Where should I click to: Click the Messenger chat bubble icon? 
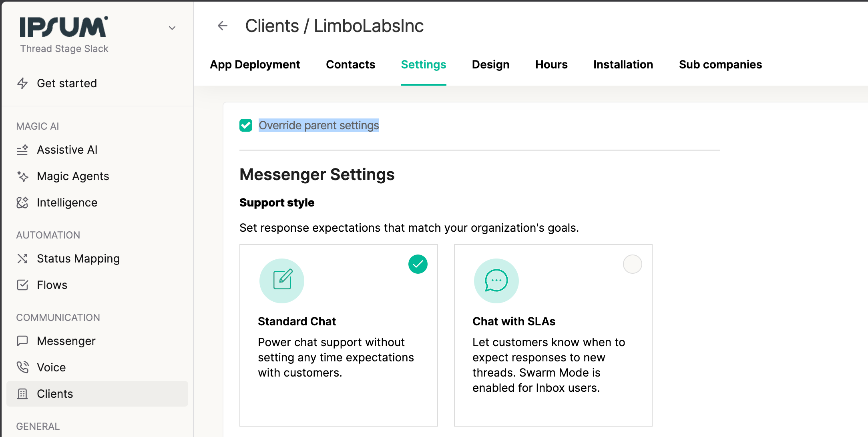22,341
